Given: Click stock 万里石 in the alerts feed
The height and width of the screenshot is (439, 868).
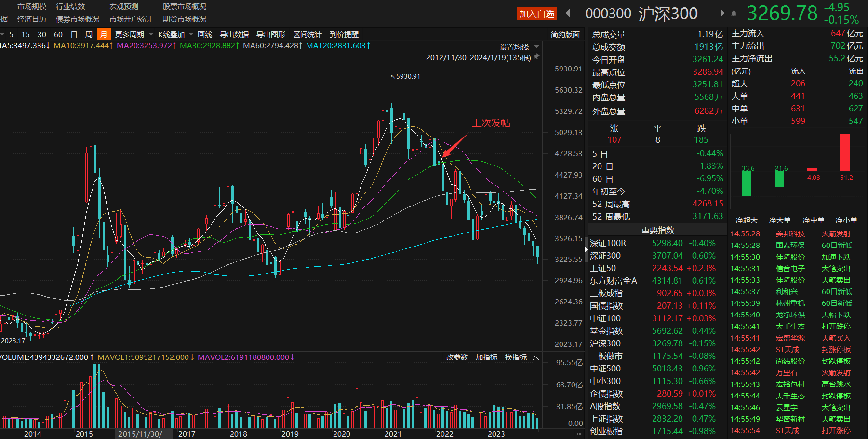Looking at the screenshot, I should tap(787, 373).
